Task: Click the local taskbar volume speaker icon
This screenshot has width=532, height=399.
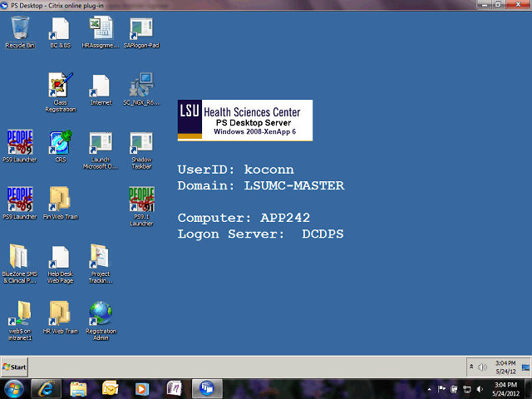Action: click(480, 389)
